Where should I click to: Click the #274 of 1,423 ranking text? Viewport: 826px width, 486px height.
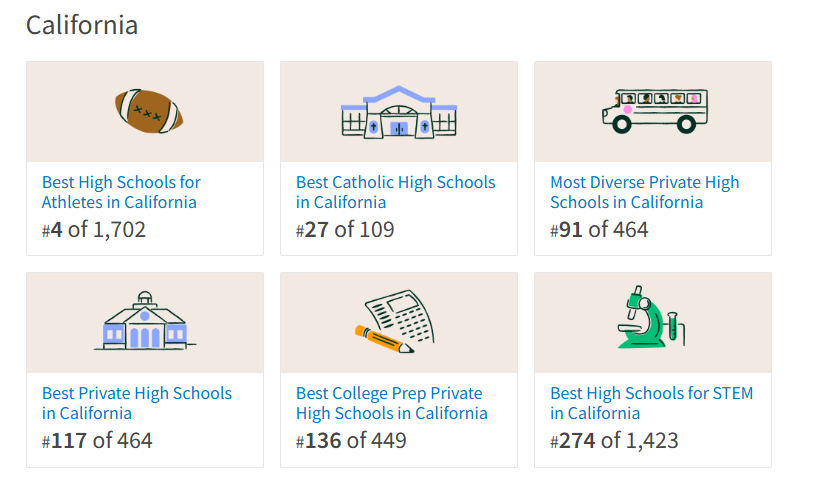pos(614,441)
